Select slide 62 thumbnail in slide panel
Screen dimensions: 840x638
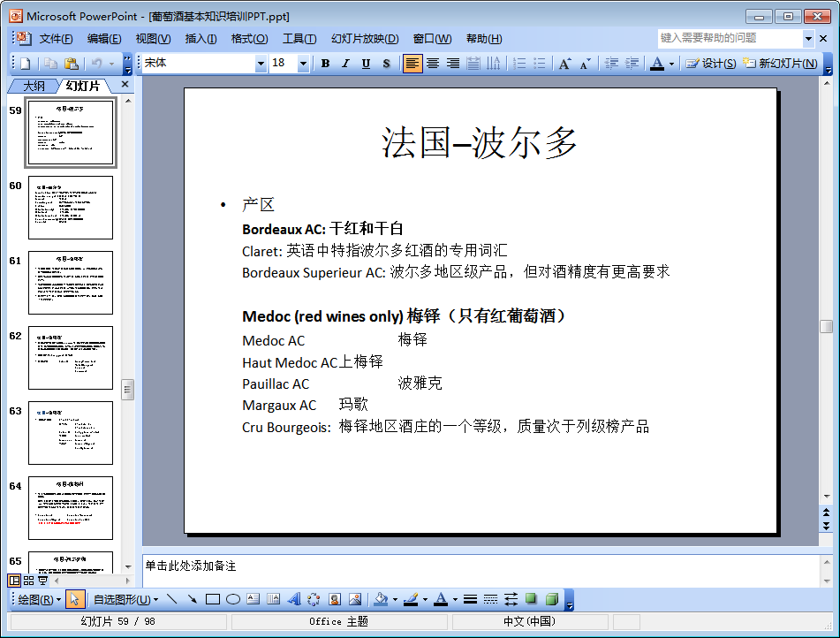click(x=71, y=358)
